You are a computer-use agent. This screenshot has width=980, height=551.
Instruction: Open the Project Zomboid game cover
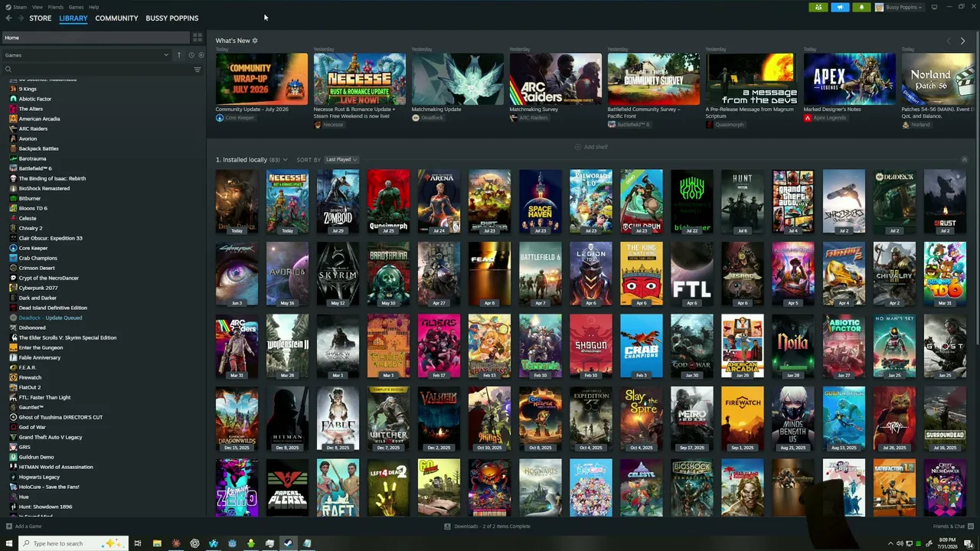[338, 201]
